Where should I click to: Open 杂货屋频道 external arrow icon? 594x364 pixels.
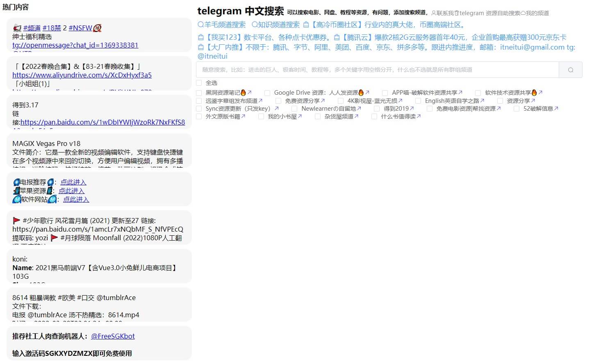[356, 116]
